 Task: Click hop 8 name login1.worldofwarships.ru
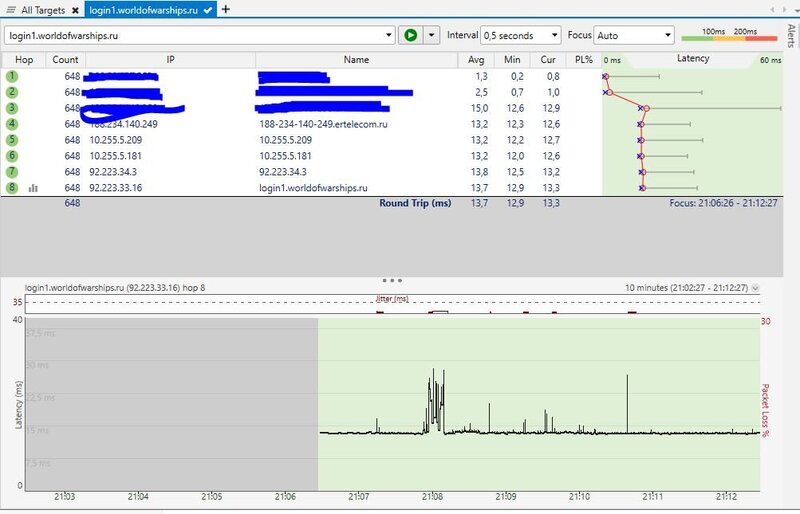(313, 187)
